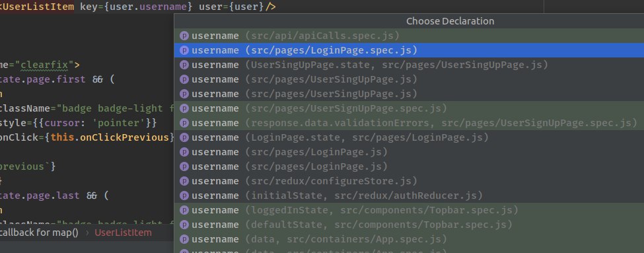
Task: Click the property icon of the loggedInState Topbar.spec.js entry
Action: 184,211
